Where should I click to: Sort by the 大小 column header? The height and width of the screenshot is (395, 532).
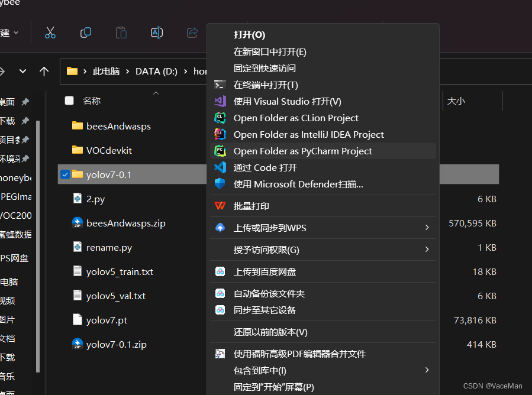tap(456, 101)
